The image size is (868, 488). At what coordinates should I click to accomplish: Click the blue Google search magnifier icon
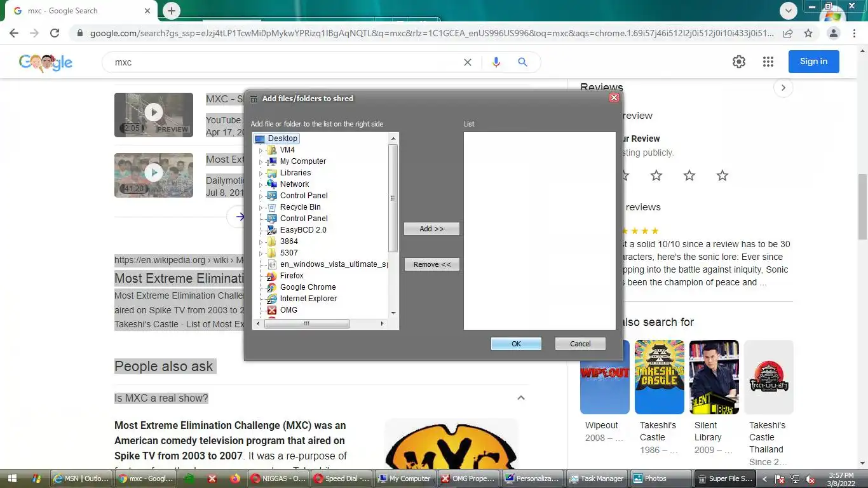[522, 62]
